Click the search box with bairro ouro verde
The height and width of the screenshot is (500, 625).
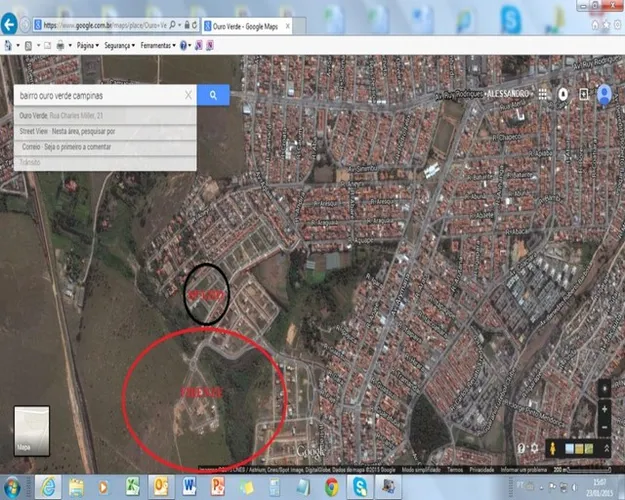(x=99, y=95)
